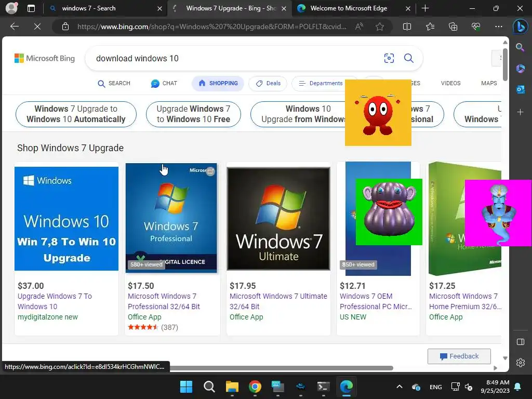Toggle the Deals filter
This screenshot has height=399, width=532.
point(268,84)
